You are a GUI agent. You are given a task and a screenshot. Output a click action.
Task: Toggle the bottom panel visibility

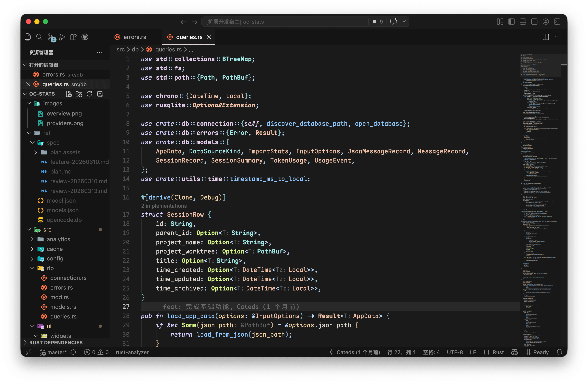[523, 22]
